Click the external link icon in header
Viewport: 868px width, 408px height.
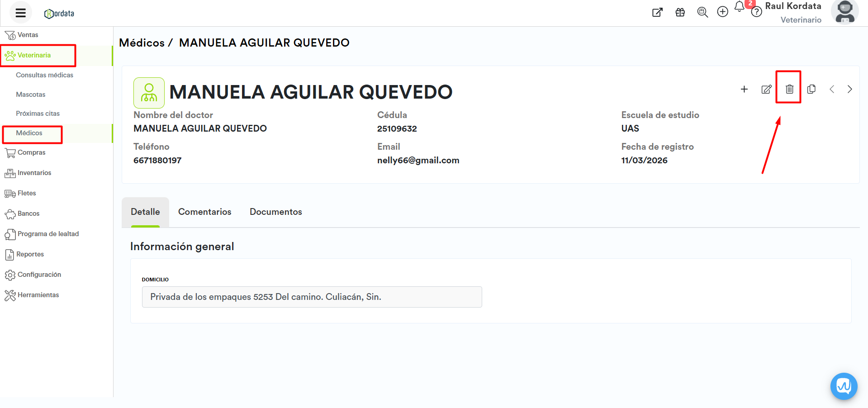click(657, 12)
